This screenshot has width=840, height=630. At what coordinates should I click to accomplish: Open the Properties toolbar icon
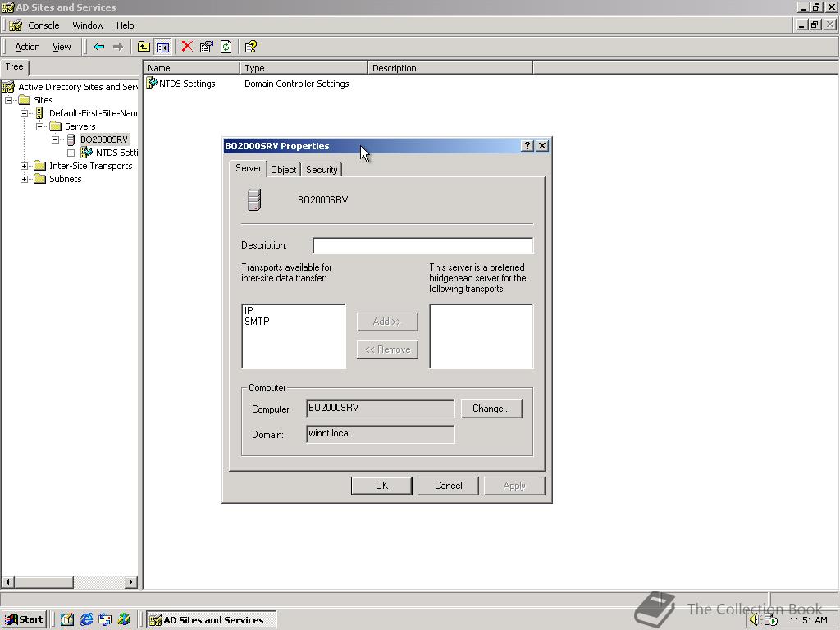coord(206,47)
